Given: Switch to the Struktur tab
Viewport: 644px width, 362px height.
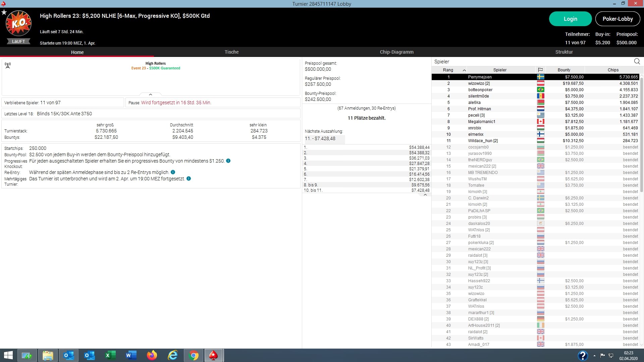Looking at the screenshot, I should (x=564, y=52).
